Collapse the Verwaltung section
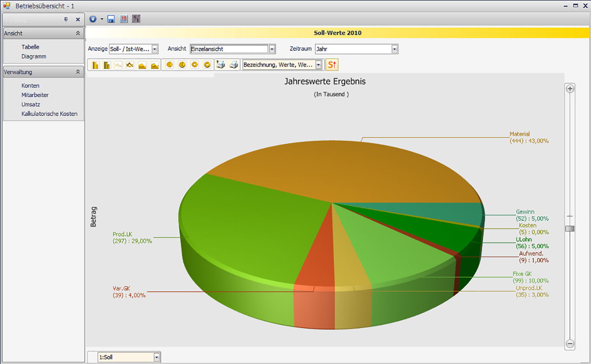The height and width of the screenshot is (364, 591). [x=78, y=72]
